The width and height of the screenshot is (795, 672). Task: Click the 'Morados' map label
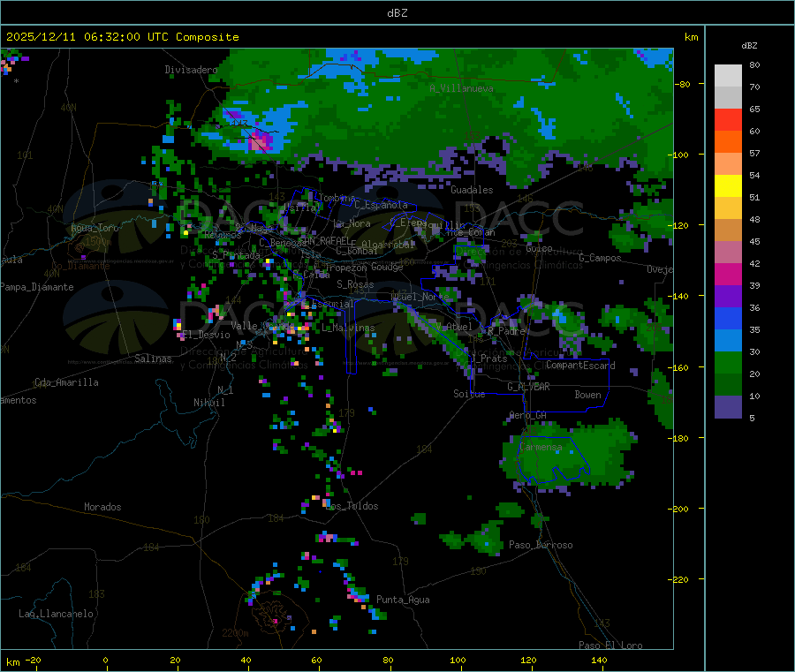102,507
